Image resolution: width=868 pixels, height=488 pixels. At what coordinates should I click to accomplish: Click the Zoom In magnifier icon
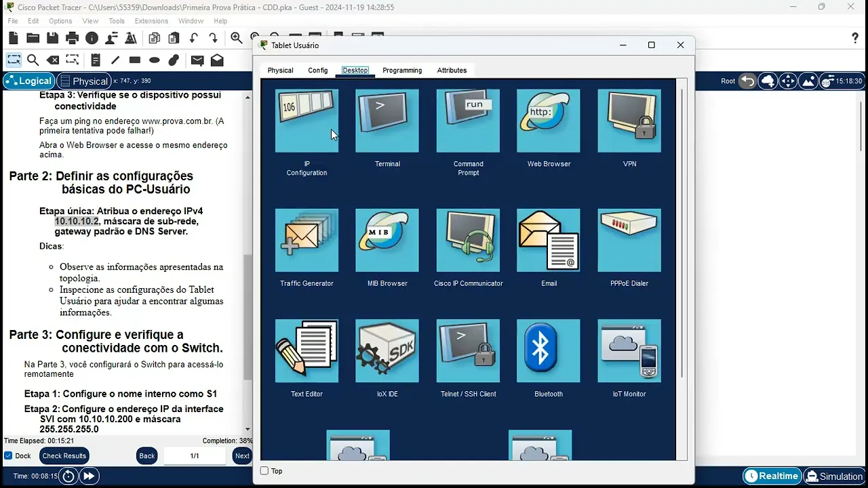click(237, 38)
